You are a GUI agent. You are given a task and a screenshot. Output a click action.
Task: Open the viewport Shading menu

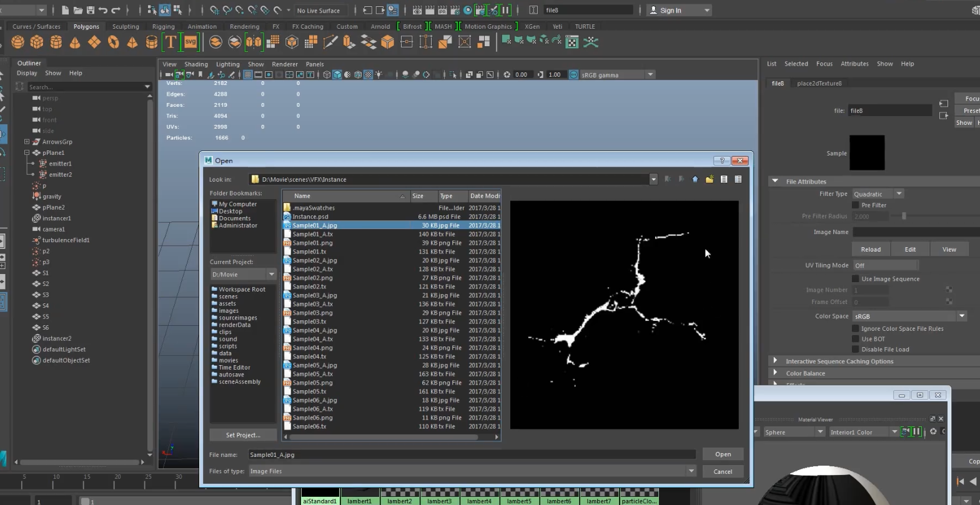tap(196, 64)
